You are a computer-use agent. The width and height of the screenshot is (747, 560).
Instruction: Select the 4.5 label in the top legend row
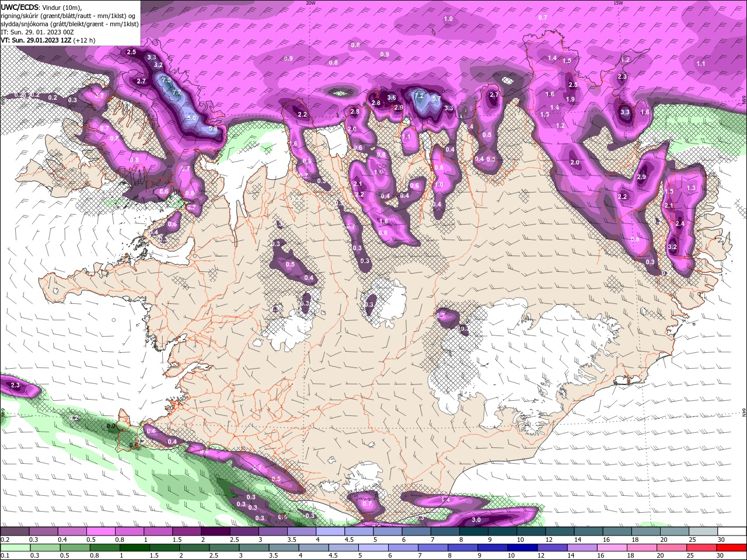348,540
